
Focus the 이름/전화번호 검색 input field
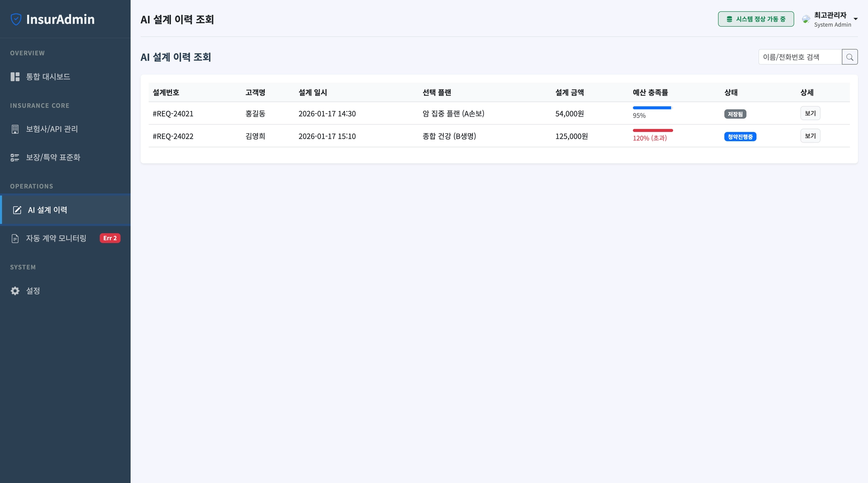(800, 57)
